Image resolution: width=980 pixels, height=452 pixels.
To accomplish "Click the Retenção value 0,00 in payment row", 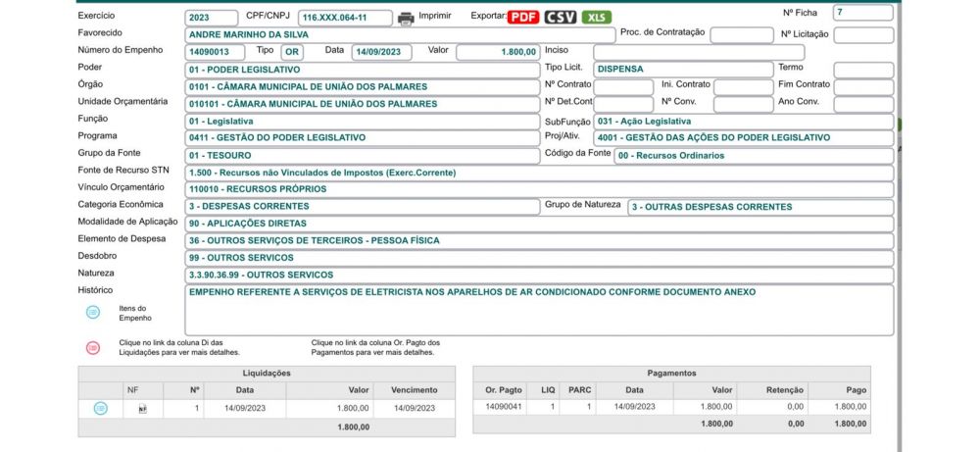I will tap(795, 406).
